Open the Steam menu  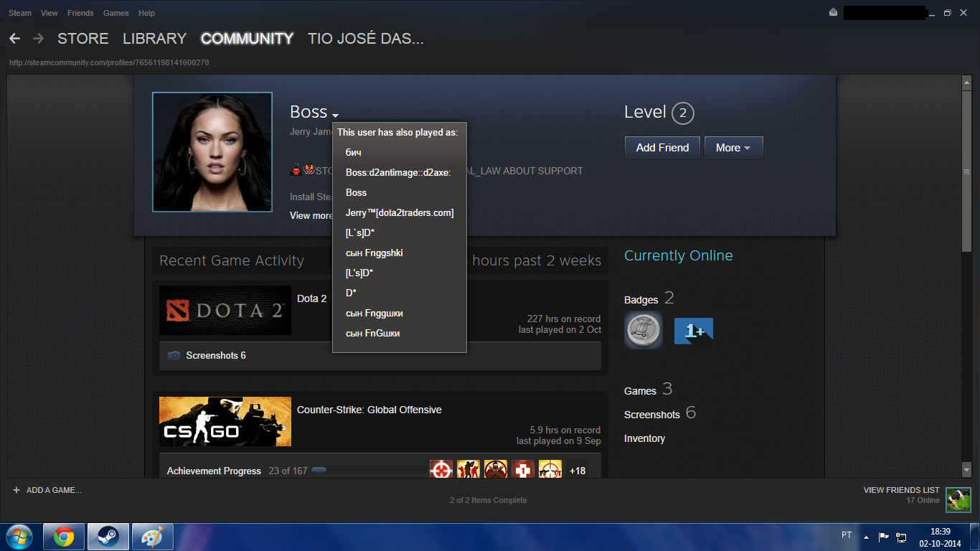[x=20, y=13]
